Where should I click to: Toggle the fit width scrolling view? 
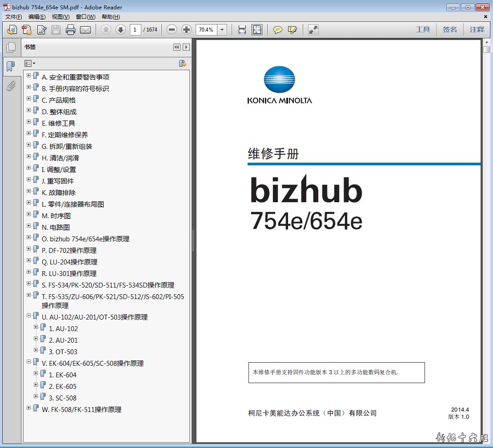pyautogui.click(x=242, y=30)
